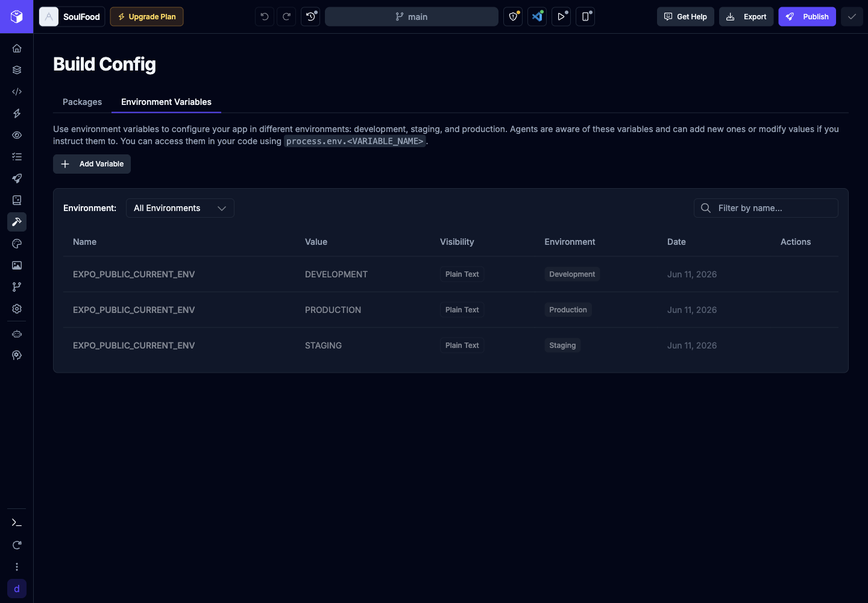Open the robot agent sidebar icon
This screenshot has height=603, width=868.
pos(17,334)
